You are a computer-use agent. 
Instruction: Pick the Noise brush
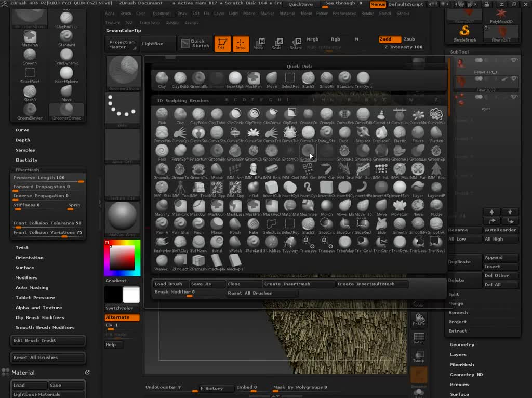point(418,208)
